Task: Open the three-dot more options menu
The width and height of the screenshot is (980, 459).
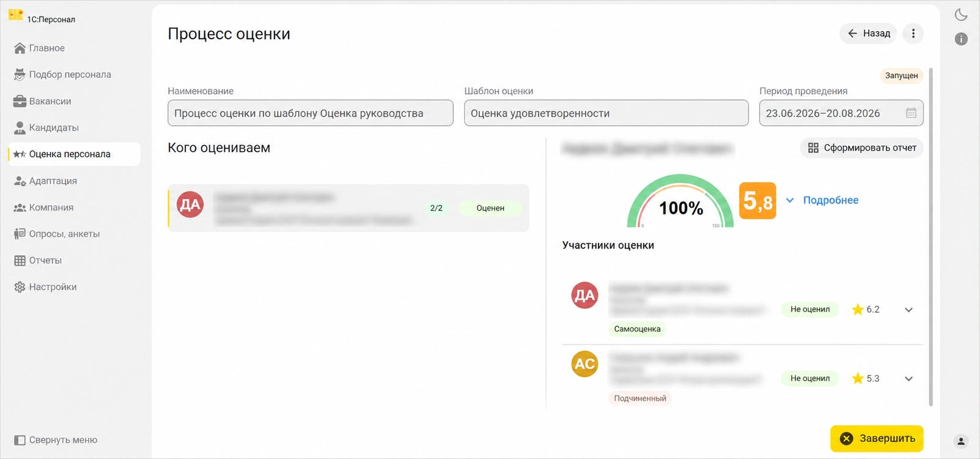Action: 913,34
